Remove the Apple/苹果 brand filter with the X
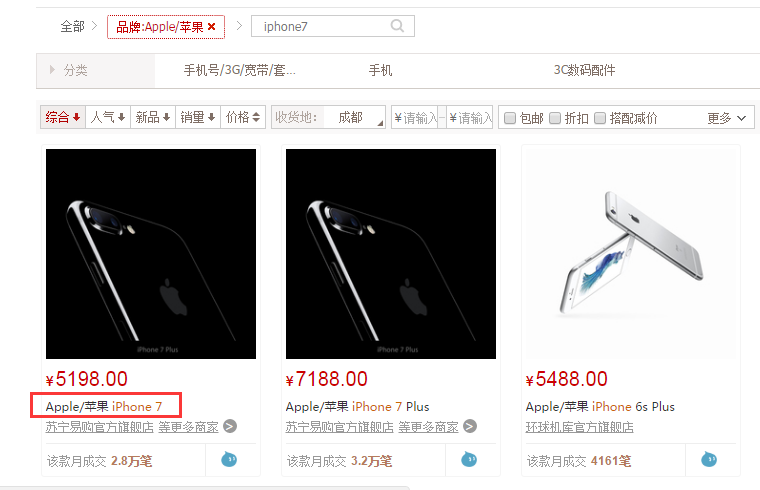Screen dimensions: 760x490 [211, 27]
